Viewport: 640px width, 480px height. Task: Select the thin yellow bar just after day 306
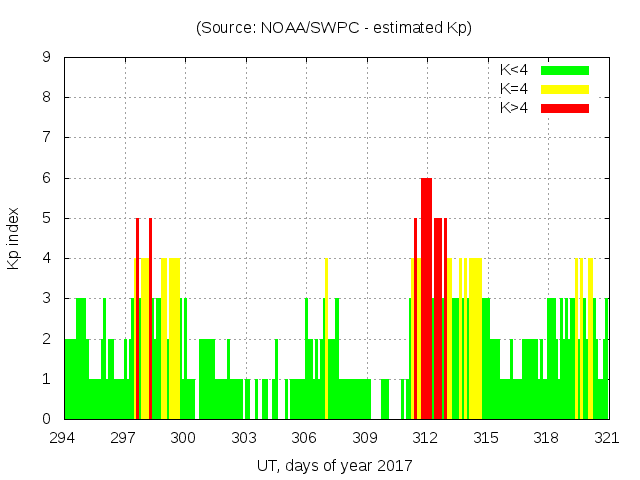pyautogui.click(x=326, y=340)
